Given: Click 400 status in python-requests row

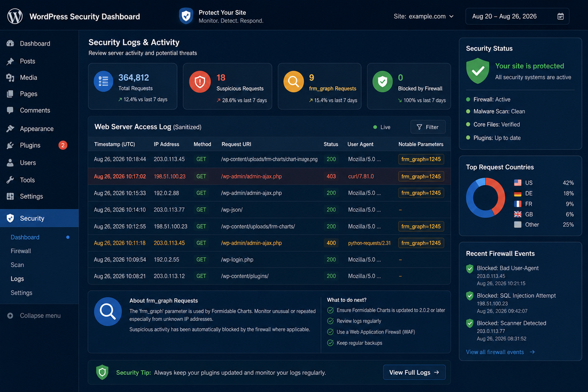Looking at the screenshot, I should 331,243.
